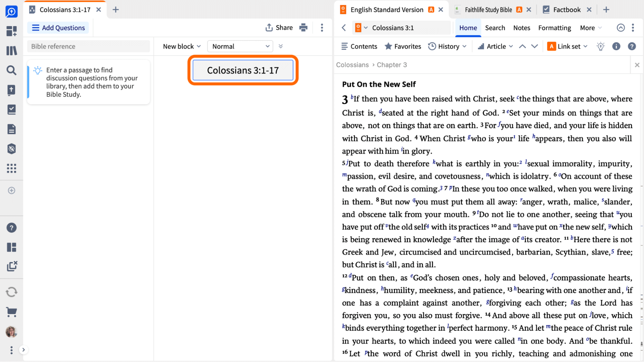Image resolution: width=644 pixels, height=362 pixels.
Task: Open the dashboard grid icon in sidebar
Action: coord(12,31)
